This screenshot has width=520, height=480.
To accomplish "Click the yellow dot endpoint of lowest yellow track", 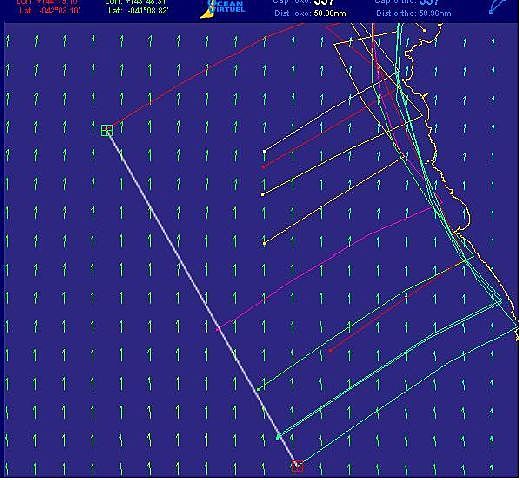I will click(x=265, y=244).
